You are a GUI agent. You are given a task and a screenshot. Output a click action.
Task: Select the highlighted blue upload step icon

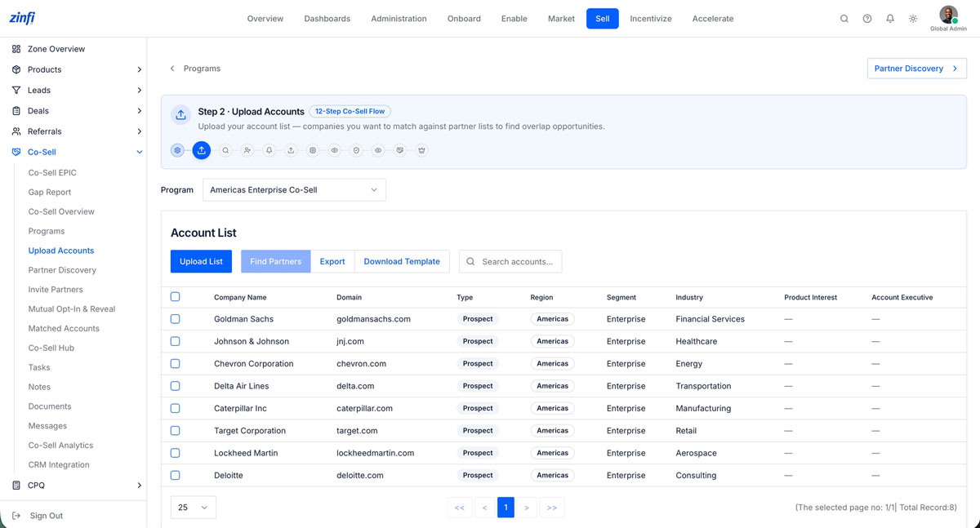[202, 150]
